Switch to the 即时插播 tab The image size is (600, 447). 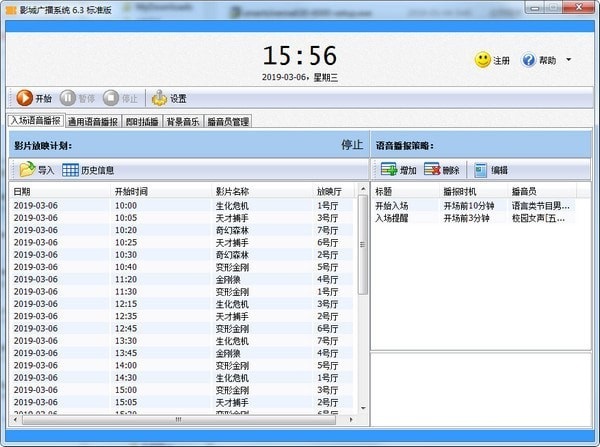click(142, 122)
